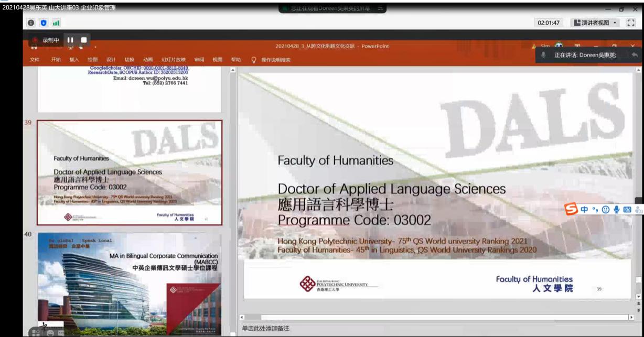The width and height of the screenshot is (644, 337).
Task: Open the 文件 menu
Action: point(35,60)
